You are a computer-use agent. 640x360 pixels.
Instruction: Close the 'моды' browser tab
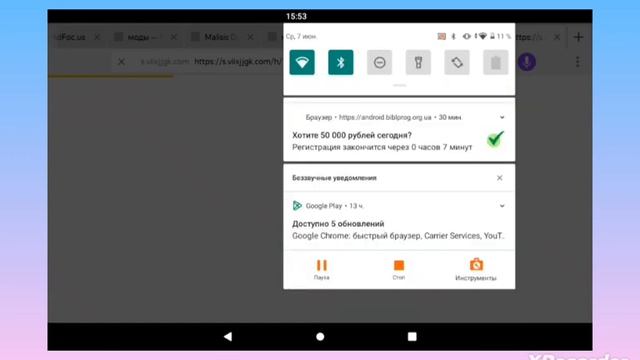(174, 37)
